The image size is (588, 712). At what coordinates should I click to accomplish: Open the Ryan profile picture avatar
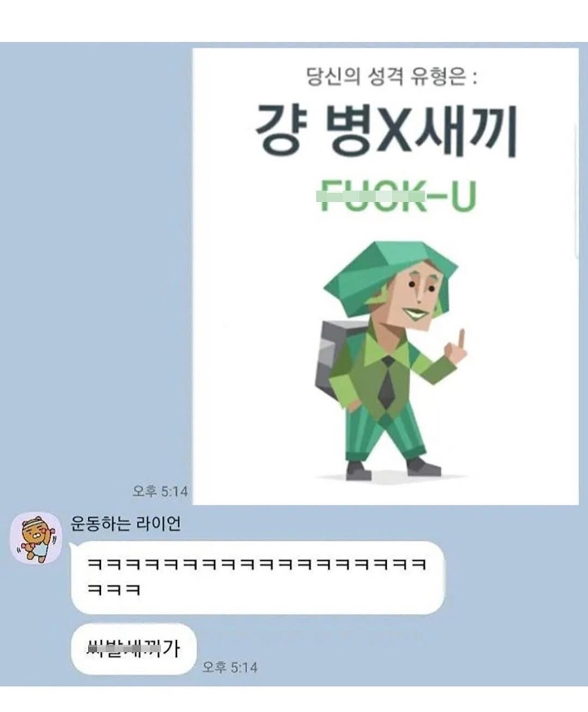coord(35,538)
